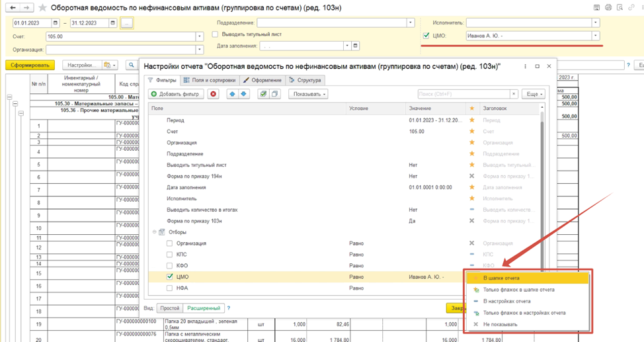This screenshot has width=644, height=342.
Task: Click the printer icon in the header
Action: click(608, 7)
